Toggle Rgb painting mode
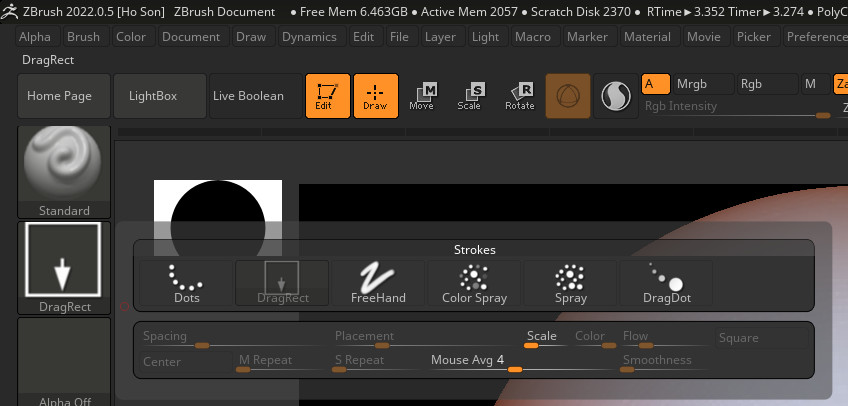Image resolution: width=848 pixels, height=406 pixels. [767, 84]
